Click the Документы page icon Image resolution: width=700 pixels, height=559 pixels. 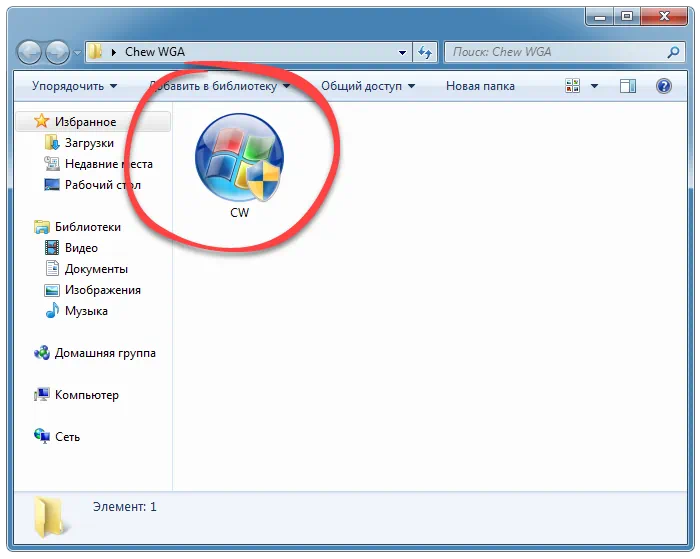pos(52,268)
